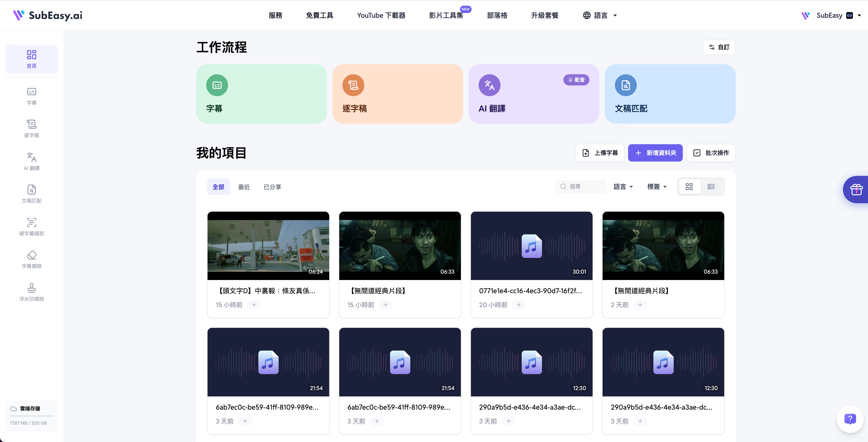Select the 最近 projects tab
Image resolution: width=868 pixels, height=442 pixels.
pos(244,187)
